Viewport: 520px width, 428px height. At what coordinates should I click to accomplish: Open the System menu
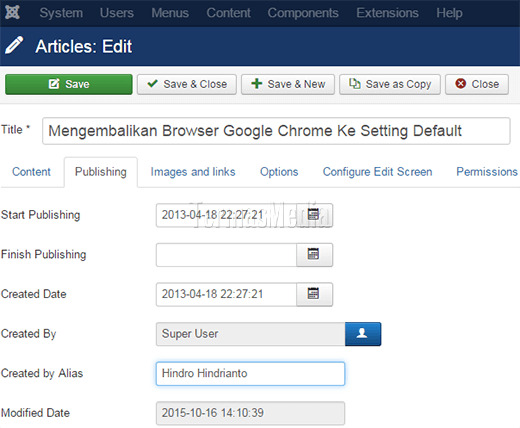[x=61, y=13]
